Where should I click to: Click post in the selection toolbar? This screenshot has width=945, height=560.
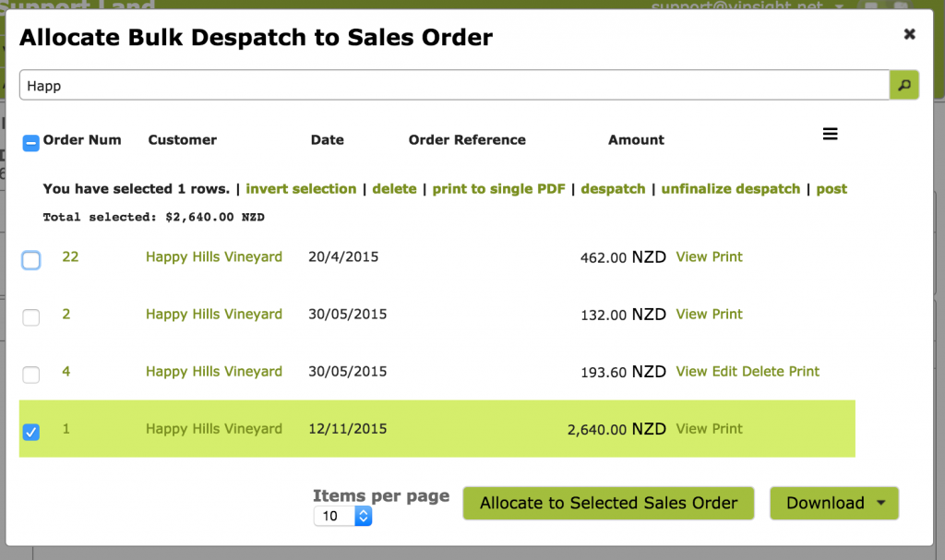pos(831,188)
